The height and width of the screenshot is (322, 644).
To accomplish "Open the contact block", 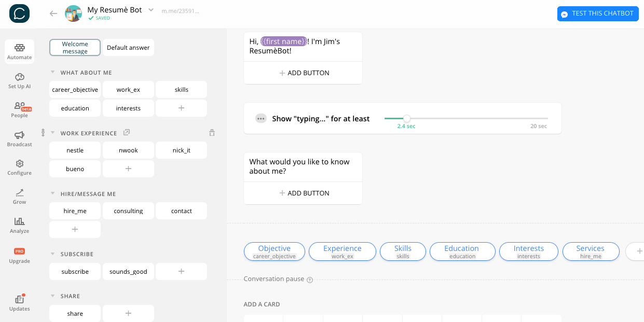I will pos(182,211).
